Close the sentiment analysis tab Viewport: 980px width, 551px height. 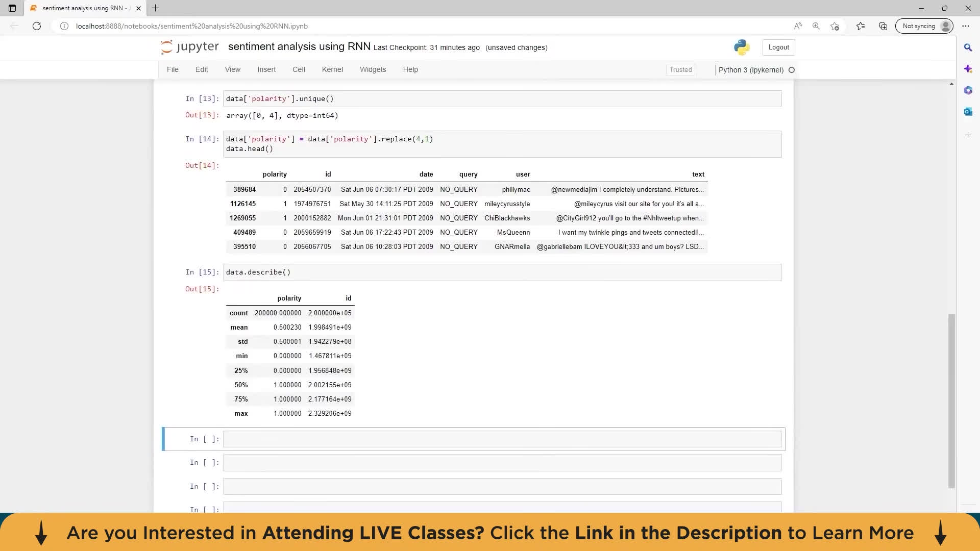[138, 8]
